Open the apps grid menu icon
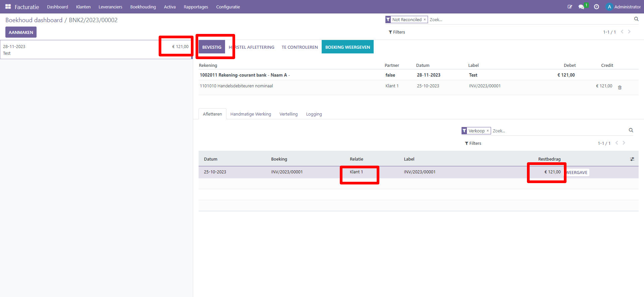Viewport: 644px width, 297px height. (8, 7)
